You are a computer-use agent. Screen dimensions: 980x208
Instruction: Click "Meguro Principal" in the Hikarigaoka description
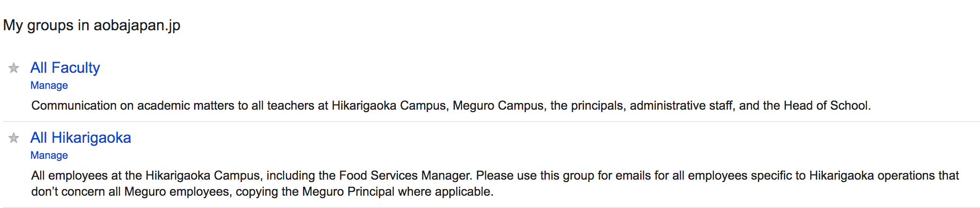(348, 191)
